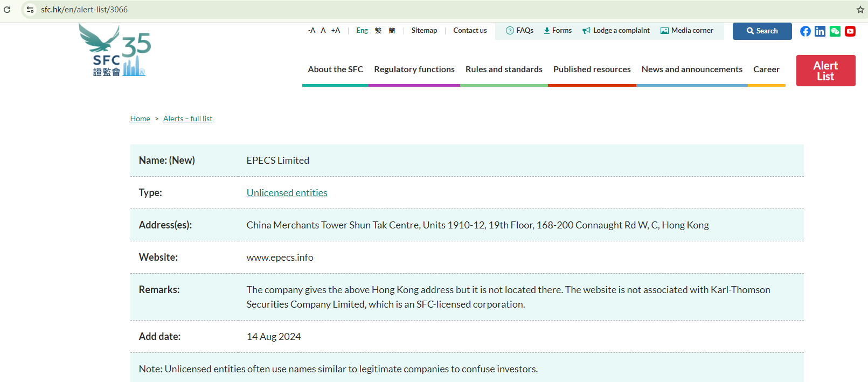Expand the Regulatory functions menu
Screen dimensions: 868x382
click(x=414, y=70)
